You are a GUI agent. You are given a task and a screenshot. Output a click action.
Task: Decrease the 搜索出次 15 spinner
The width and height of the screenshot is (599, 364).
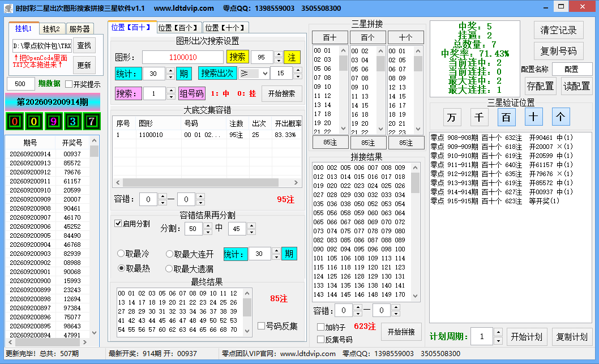(298, 76)
